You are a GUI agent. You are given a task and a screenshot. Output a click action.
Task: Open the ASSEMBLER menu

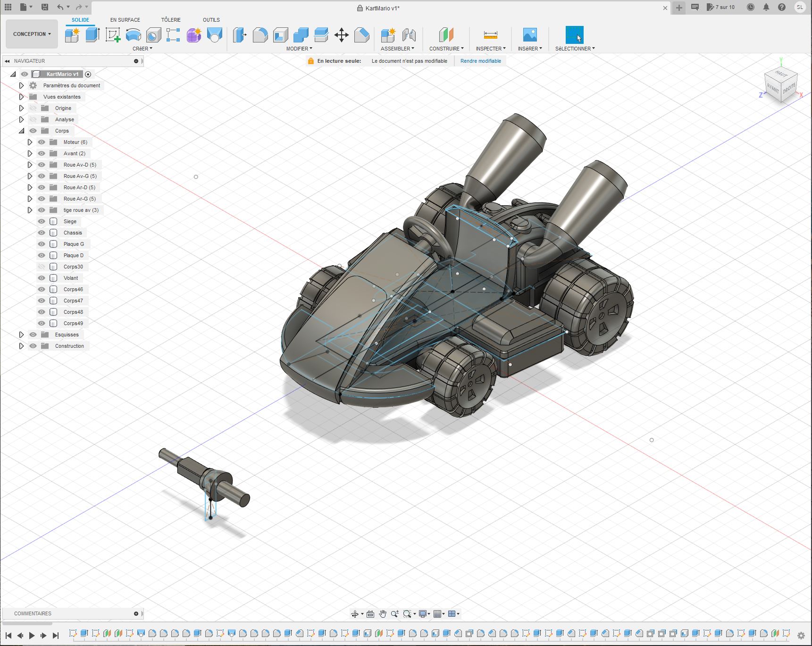(x=397, y=49)
